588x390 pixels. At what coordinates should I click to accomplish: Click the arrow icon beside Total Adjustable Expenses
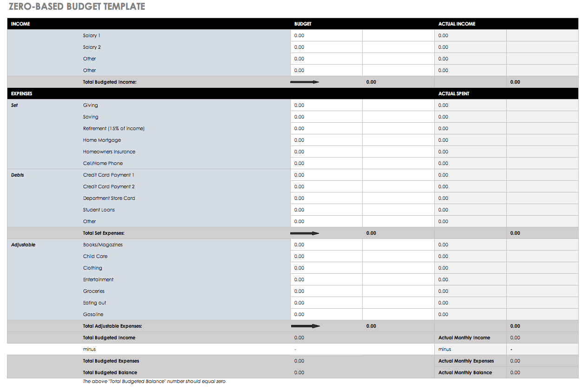coord(305,326)
